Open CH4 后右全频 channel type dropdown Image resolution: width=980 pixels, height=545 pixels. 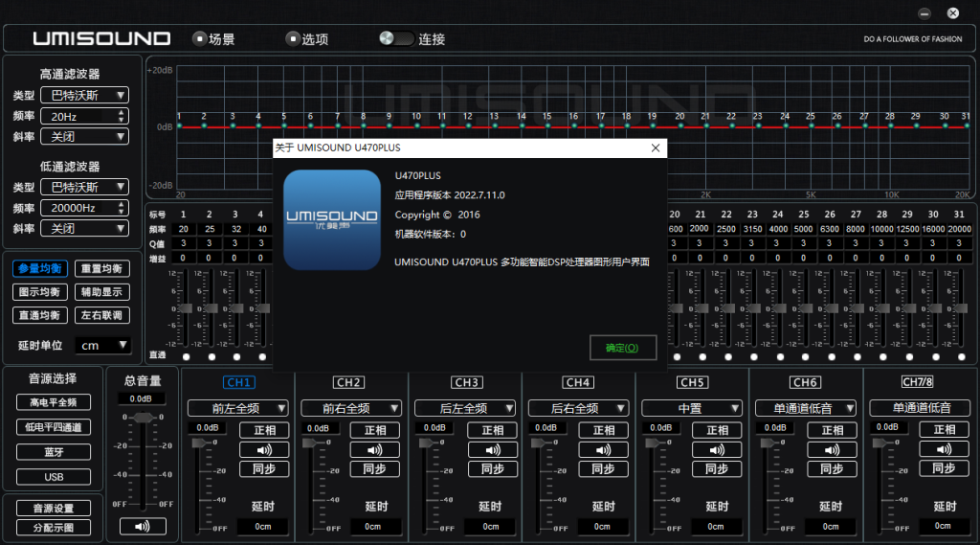(x=578, y=408)
